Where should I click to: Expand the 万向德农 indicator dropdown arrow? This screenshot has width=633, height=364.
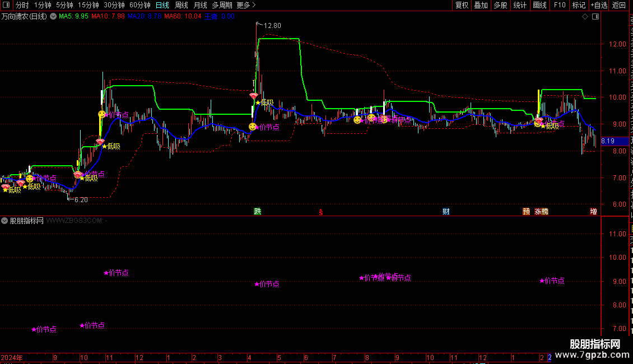tap(53, 17)
